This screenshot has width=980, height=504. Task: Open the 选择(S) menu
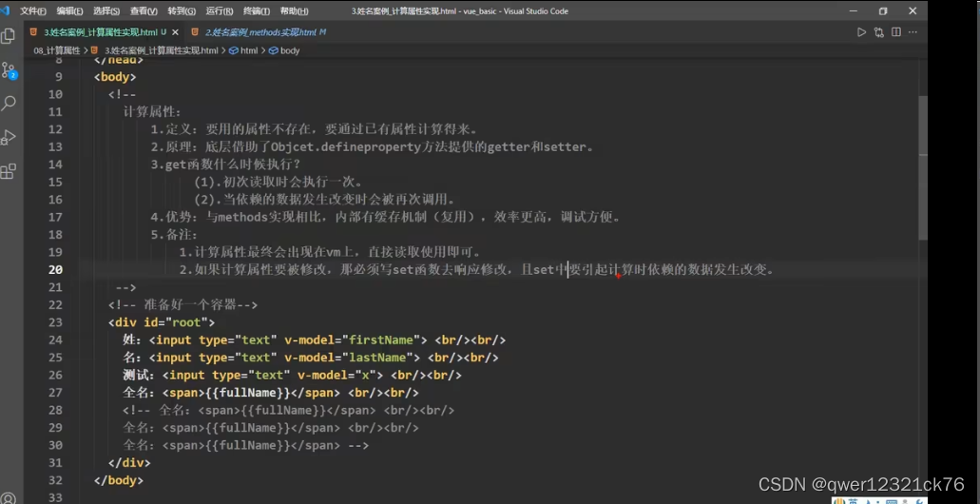[x=106, y=11]
